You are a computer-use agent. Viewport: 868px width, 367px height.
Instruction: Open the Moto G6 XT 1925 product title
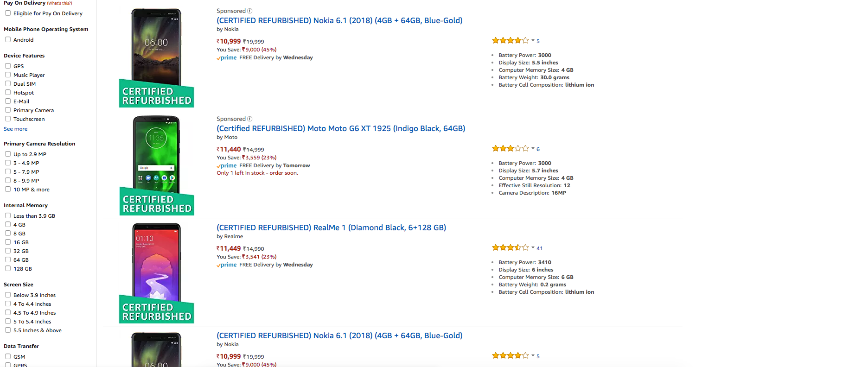pos(341,128)
